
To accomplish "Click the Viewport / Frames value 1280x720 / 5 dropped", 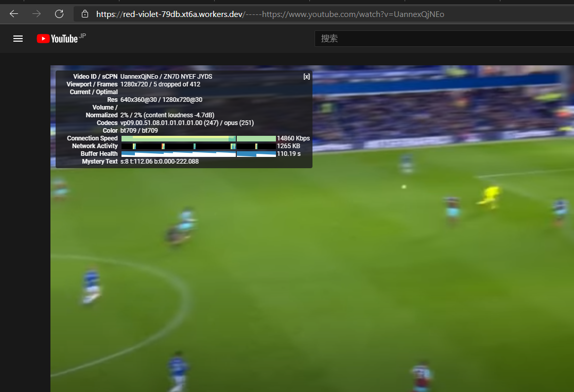I will [160, 84].
